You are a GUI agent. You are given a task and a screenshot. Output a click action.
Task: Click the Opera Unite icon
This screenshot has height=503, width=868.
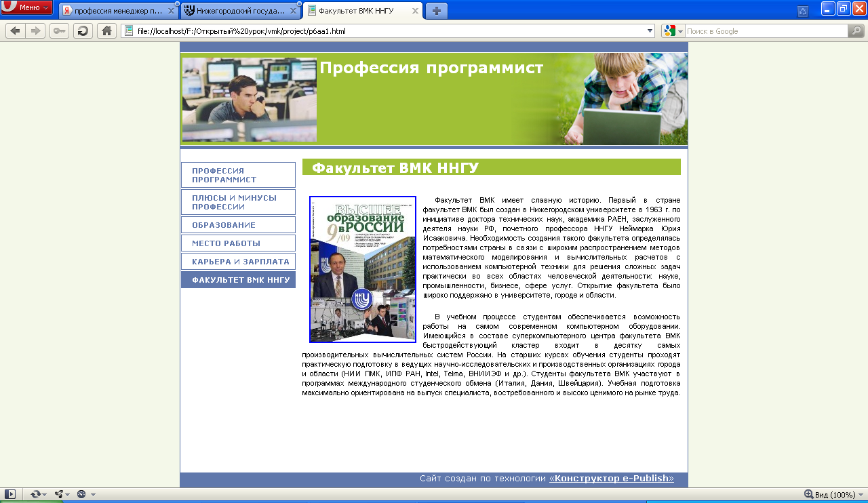[59, 494]
